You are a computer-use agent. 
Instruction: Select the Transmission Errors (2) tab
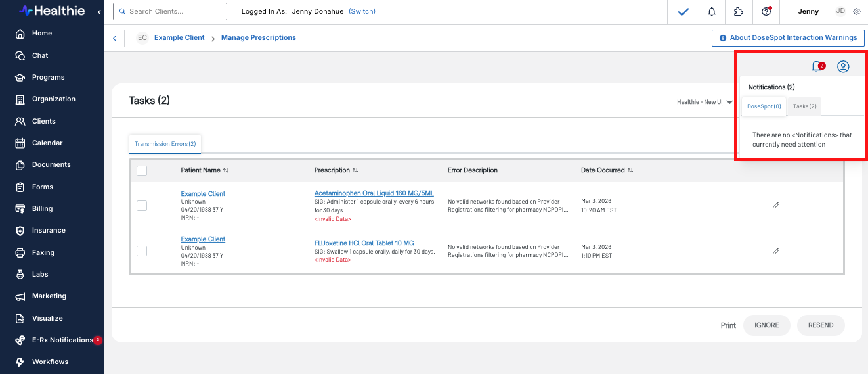click(x=165, y=144)
